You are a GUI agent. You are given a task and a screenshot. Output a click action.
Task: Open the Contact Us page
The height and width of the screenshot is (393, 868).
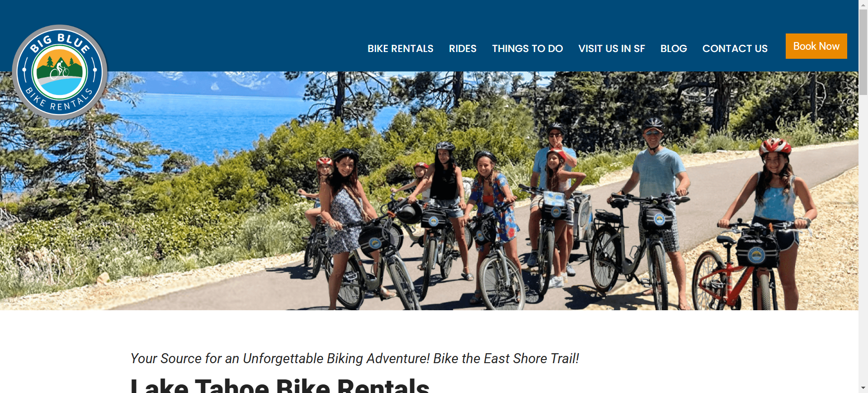tap(735, 48)
